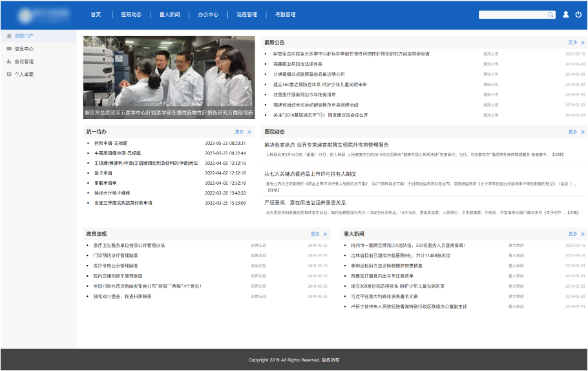
Task: Select 个人桌面 in the sidebar
Action: click(x=39, y=74)
